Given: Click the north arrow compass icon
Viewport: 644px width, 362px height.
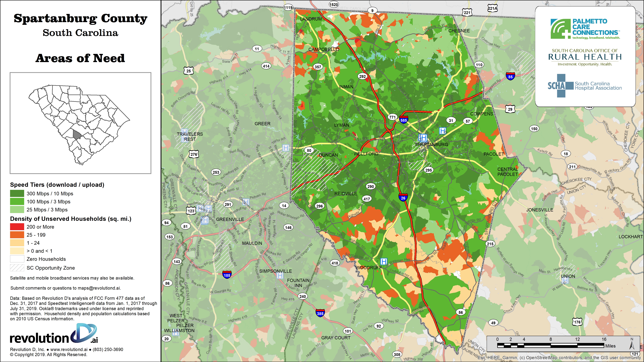Looking at the screenshot, I should pyautogui.click(x=632, y=344).
